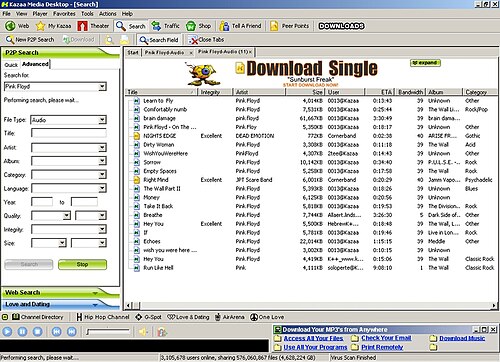Open the Help menu

127,14
